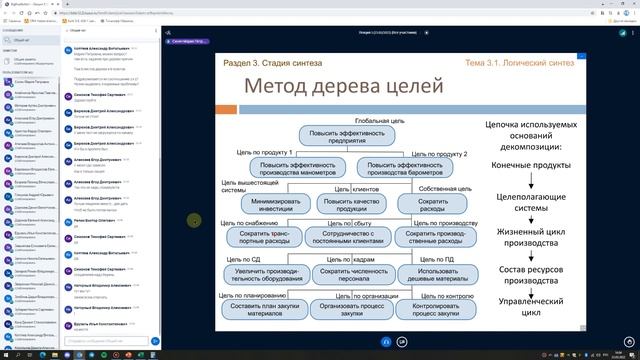Click the share webcam button beside the audio button

click(x=402, y=342)
